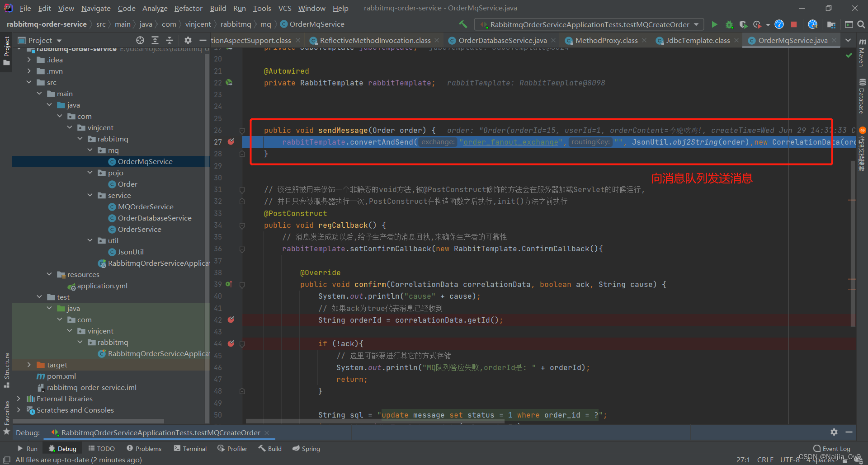This screenshot has height=465, width=868.
Task: Open Structure tool window on left
Action: (x=6, y=370)
